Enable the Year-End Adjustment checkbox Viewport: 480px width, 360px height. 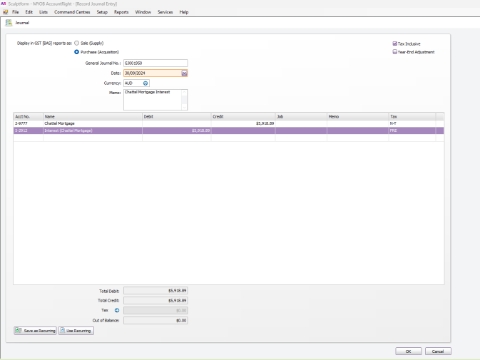tap(395, 52)
